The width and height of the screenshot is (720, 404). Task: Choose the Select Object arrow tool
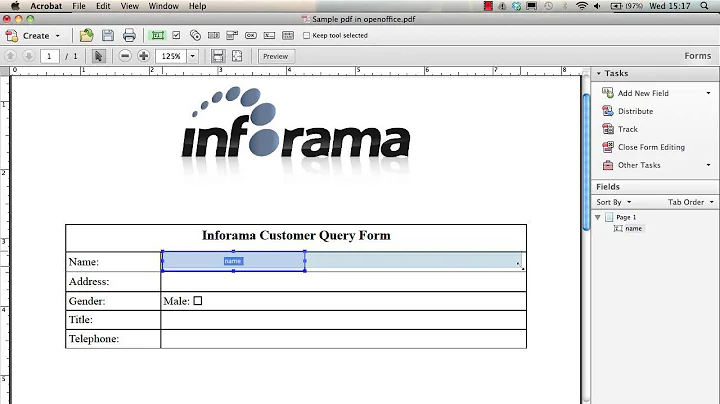pyautogui.click(x=98, y=56)
